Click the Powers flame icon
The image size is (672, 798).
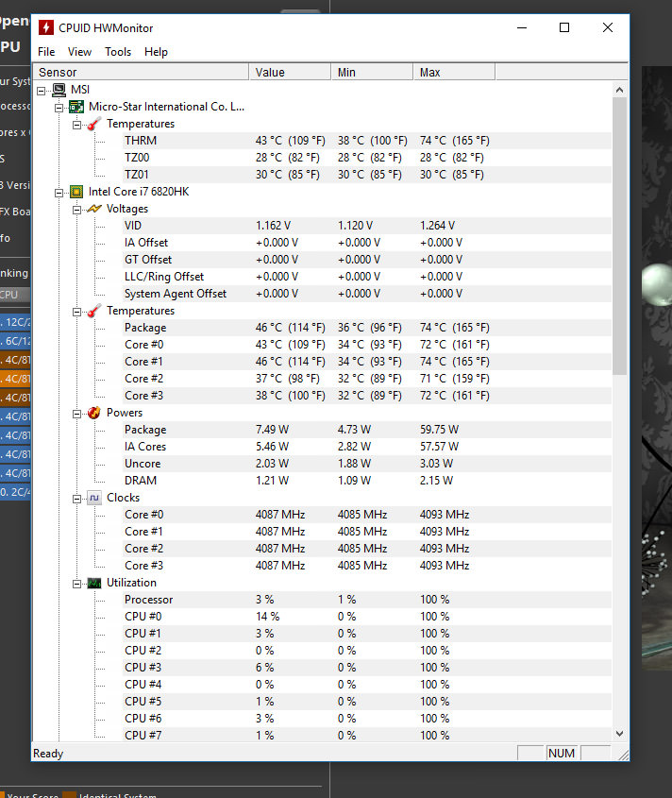click(94, 413)
